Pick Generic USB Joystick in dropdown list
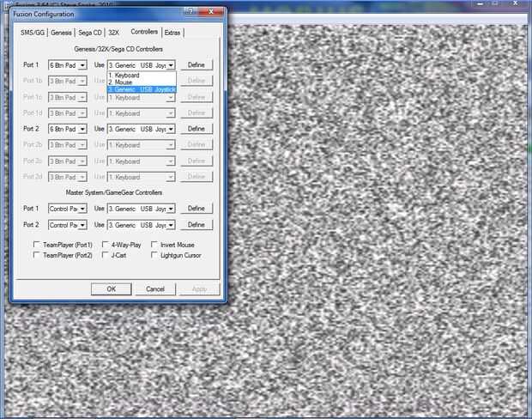 [142, 89]
